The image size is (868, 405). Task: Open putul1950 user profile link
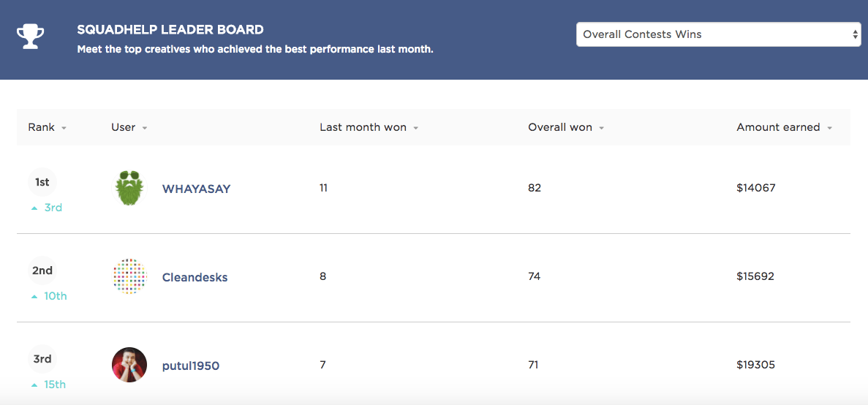coord(190,366)
